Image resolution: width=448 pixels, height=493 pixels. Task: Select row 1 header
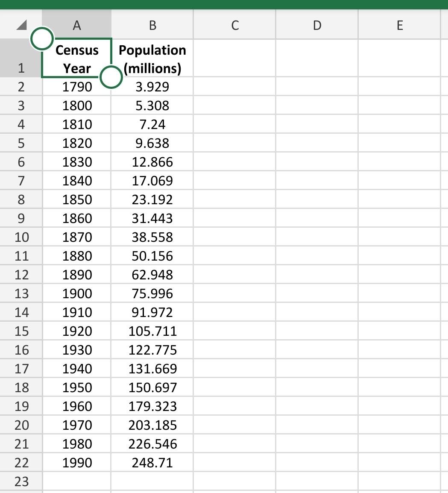pyautogui.click(x=21, y=58)
